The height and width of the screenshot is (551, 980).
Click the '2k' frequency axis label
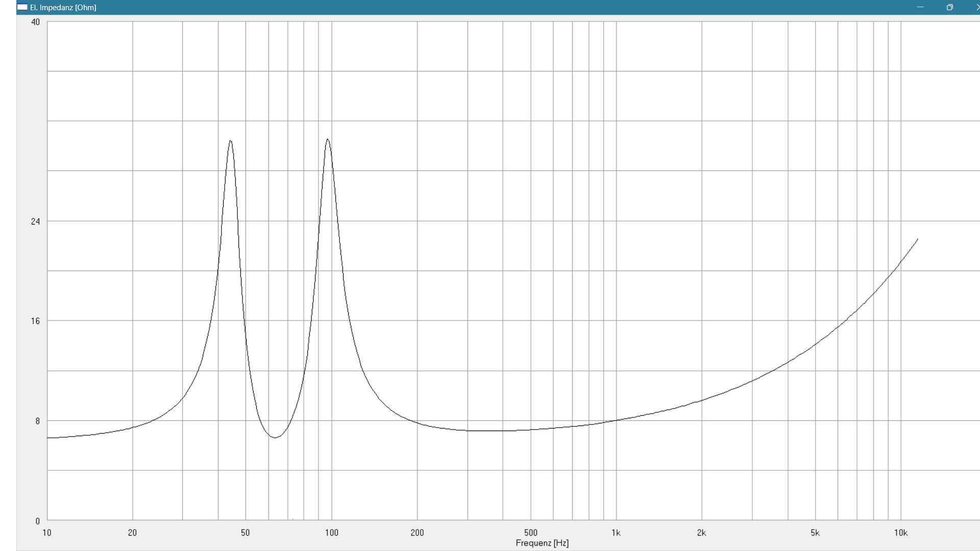tap(702, 533)
